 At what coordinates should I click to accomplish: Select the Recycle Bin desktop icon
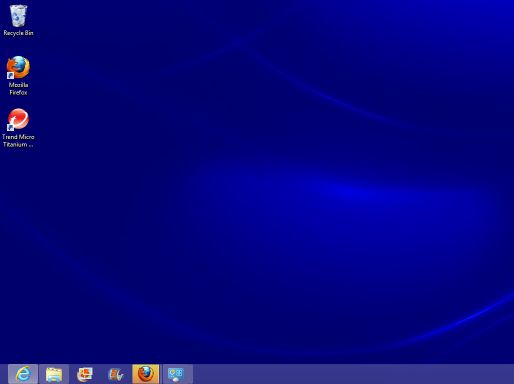pos(18,20)
